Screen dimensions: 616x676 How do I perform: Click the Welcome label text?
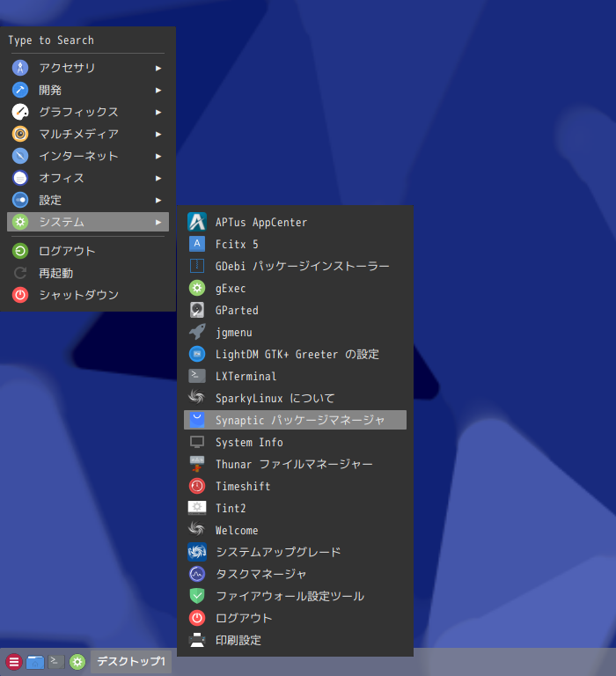(x=237, y=530)
